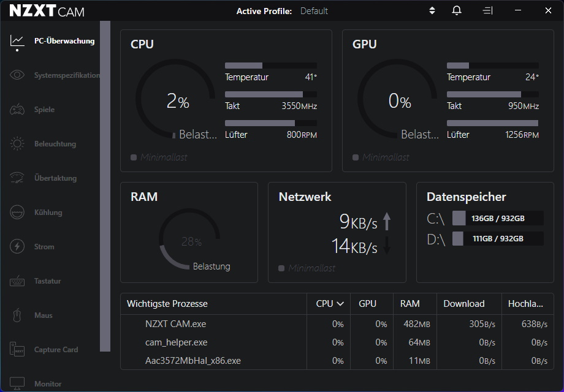The width and height of the screenshot is (564, 392).
Task: Click the CPU temperature bar
Action: [271, 66]
